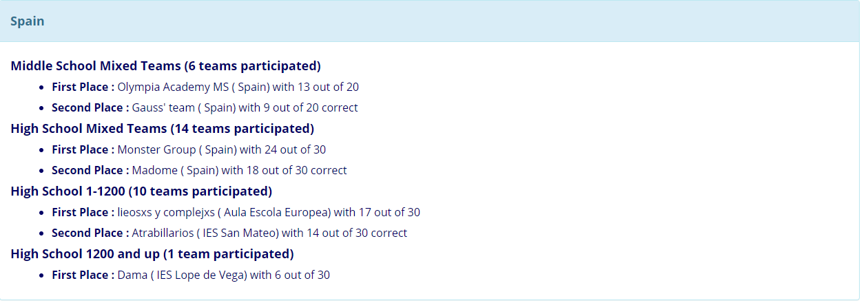868x303 pixels.
Task: Open Dama team link
Action: (133, 275)
